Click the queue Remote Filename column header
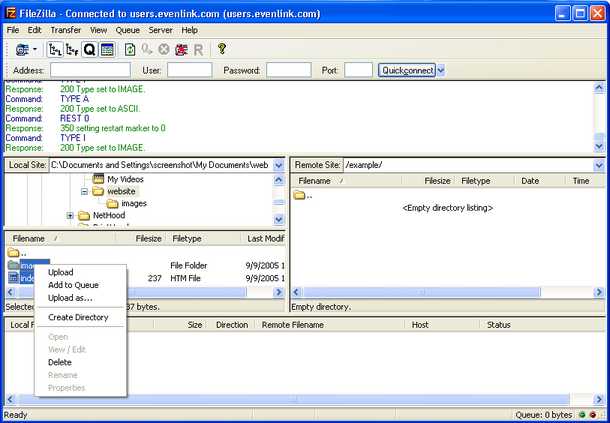610x423 pixels. click(330, 325)
